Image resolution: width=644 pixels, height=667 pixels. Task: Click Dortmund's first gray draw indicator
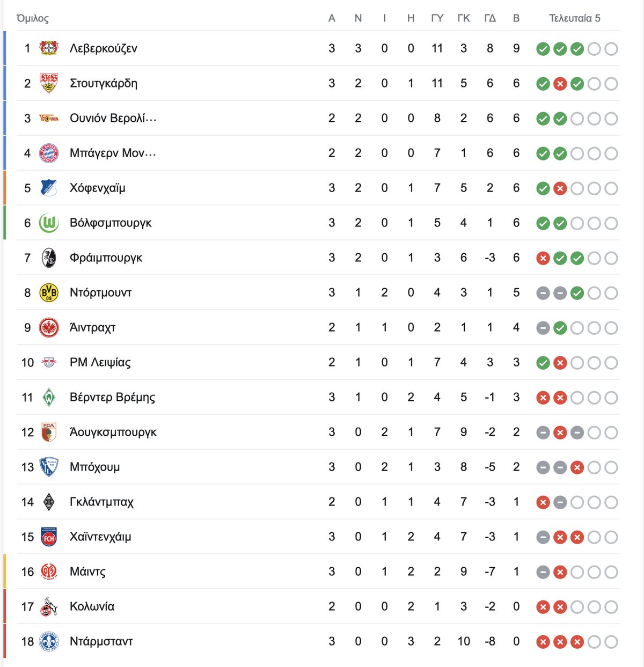tap(543, 293)
